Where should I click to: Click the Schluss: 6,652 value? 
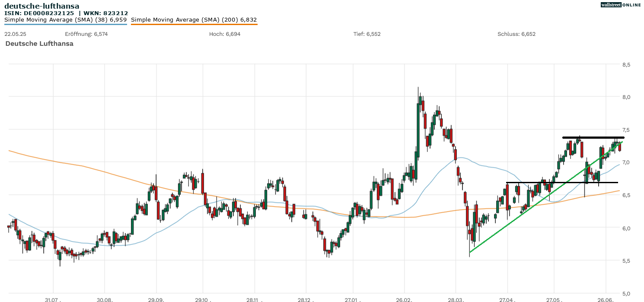(516, 34)
